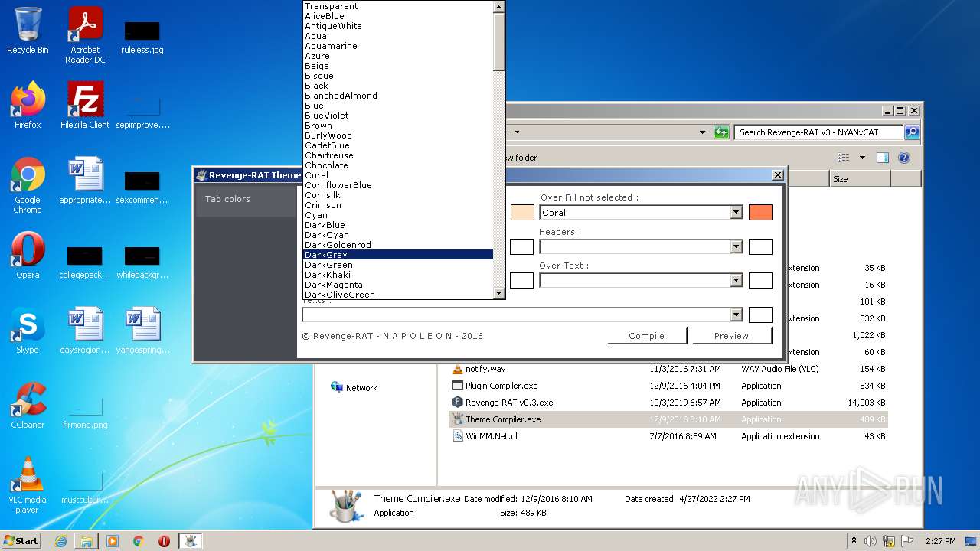Expand the Headers color dropdown
The image size is (980, 551).
pos(736,246)
